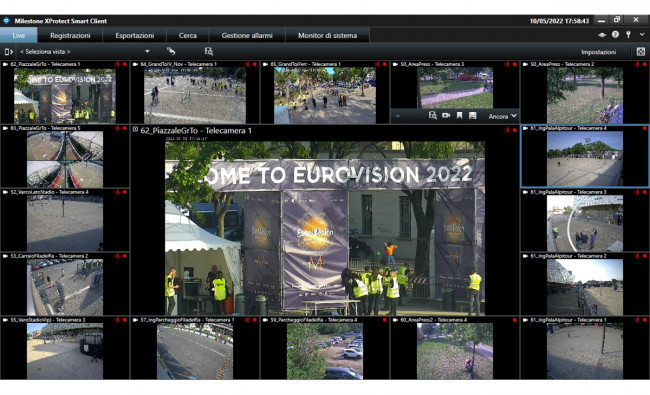The height and width of the screenshot is (395, 650).
Task: Switch to the Registrazioni tab
Action: click(70, 35)
